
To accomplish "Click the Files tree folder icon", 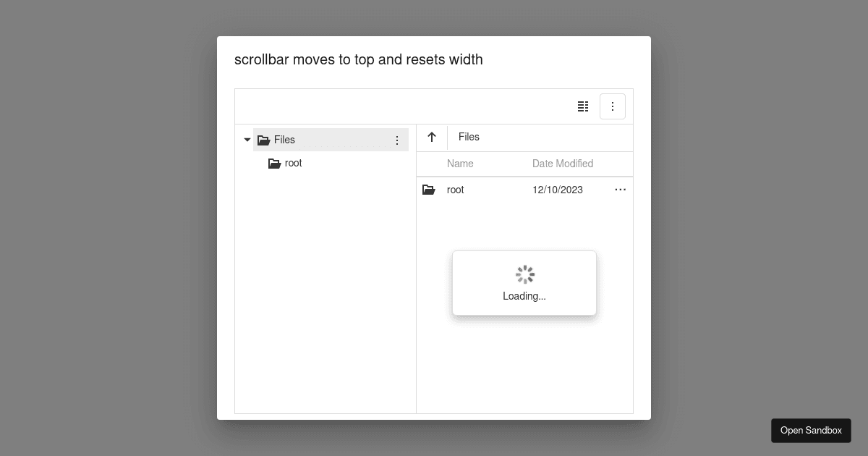I will tap(264, 140).
